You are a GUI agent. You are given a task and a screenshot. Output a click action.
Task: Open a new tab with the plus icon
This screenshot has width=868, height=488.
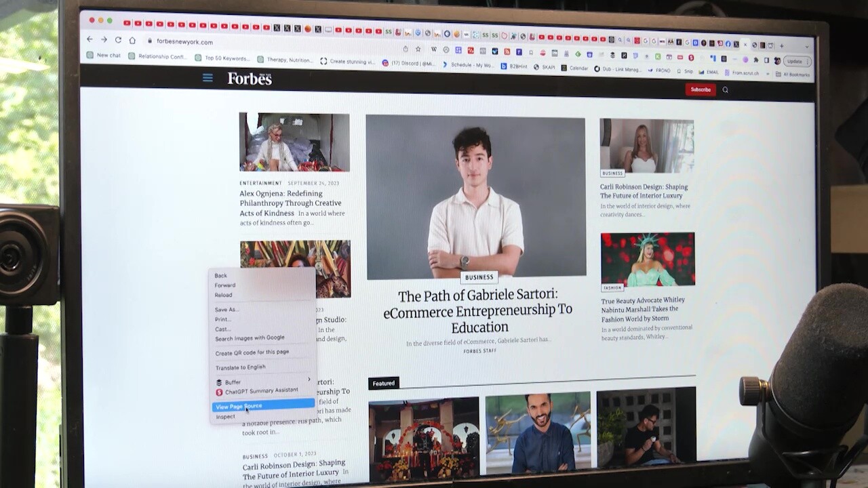tap(781, 46)
